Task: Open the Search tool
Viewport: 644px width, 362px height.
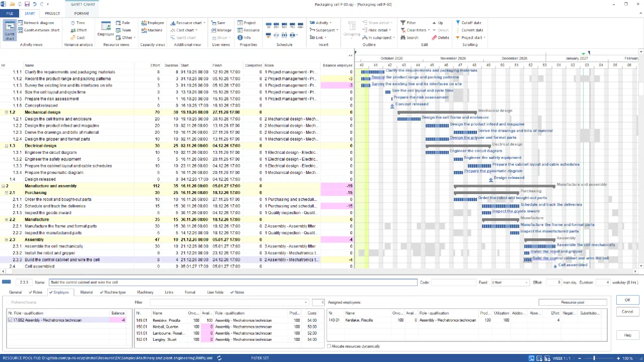Action: 409,38
